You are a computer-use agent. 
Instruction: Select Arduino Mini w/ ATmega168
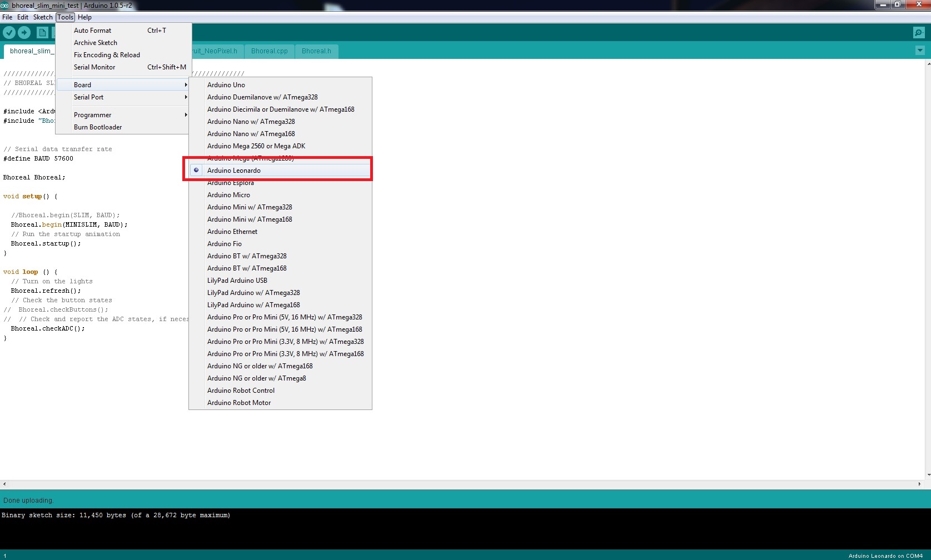[281, 219]
